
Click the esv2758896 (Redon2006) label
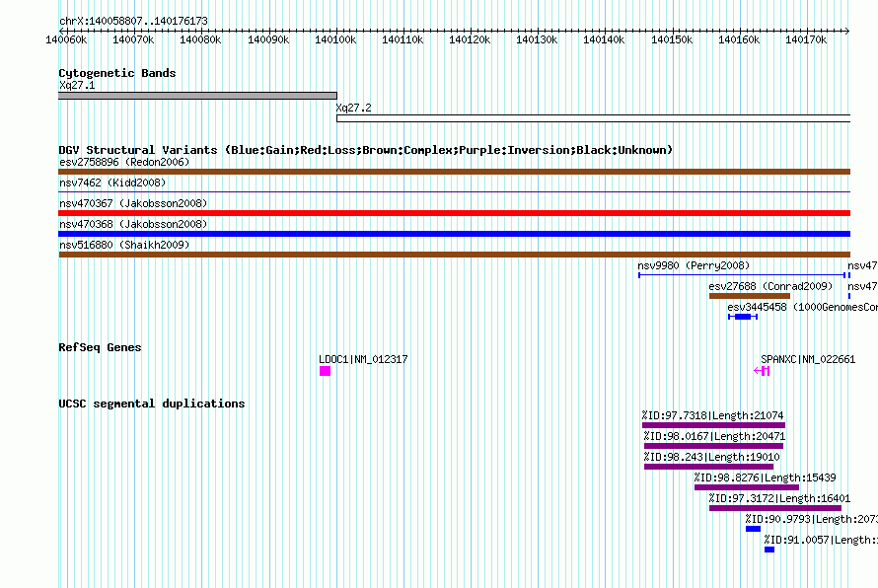[x=124, y=162]
